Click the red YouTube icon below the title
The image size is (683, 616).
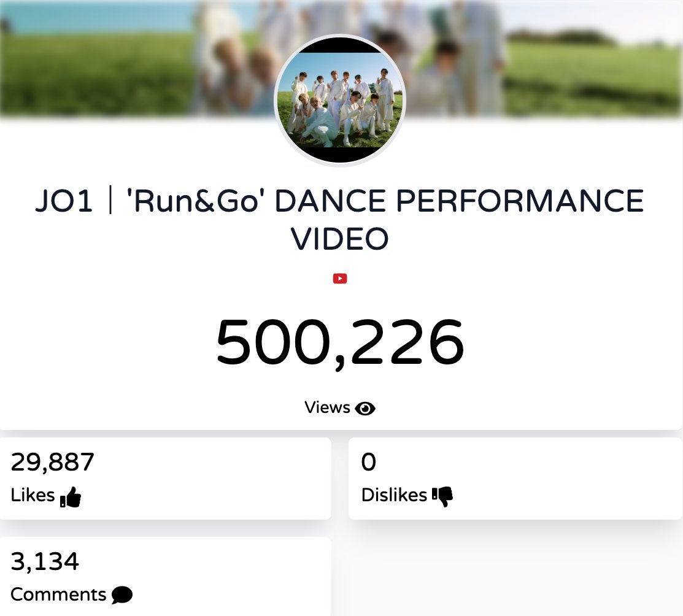(x=340, y=279)
